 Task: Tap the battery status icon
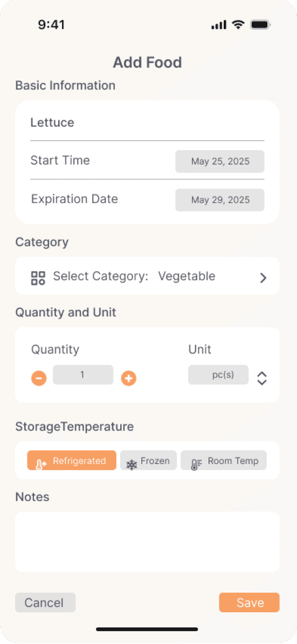click(x=260, y=25)
